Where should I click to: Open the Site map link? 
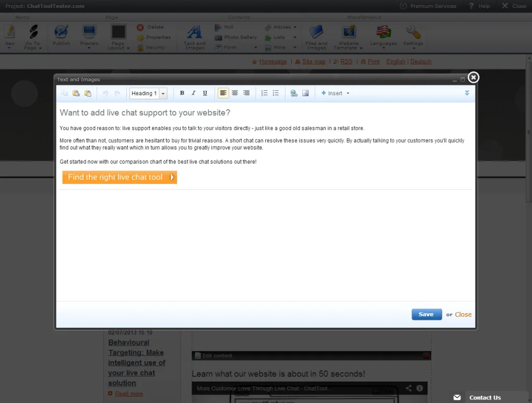click(x=313, y=62)
